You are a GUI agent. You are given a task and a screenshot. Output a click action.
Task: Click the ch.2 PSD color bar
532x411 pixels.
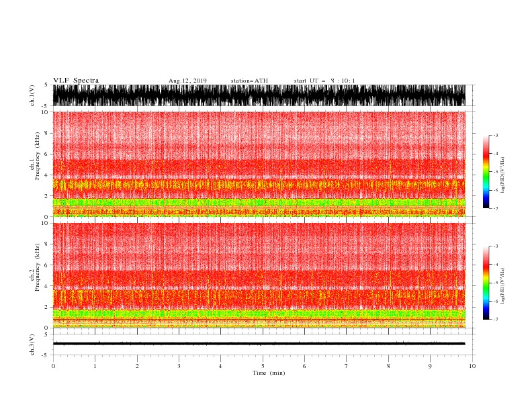pos(486,283)
